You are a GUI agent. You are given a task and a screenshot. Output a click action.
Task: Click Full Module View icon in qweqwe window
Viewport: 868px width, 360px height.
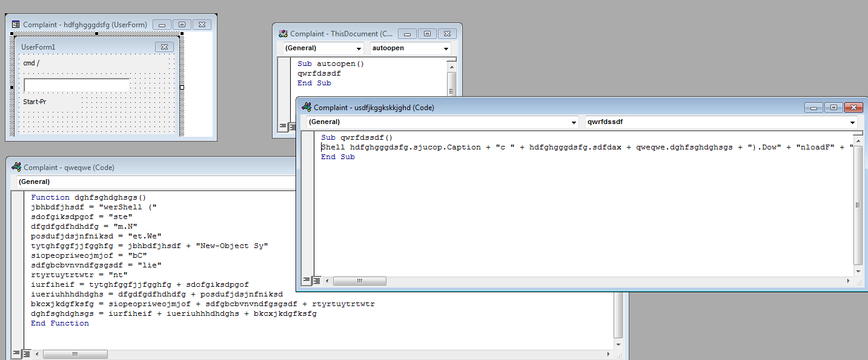[x=26, y=354]
